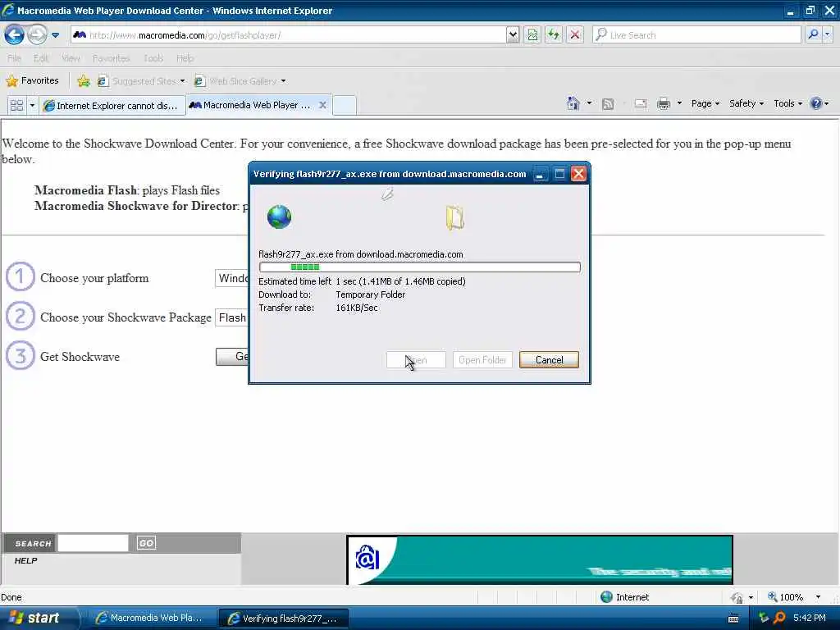Click the RSS feeds icon
This screenshot has height=630, width=840.
tap(608, 104)
